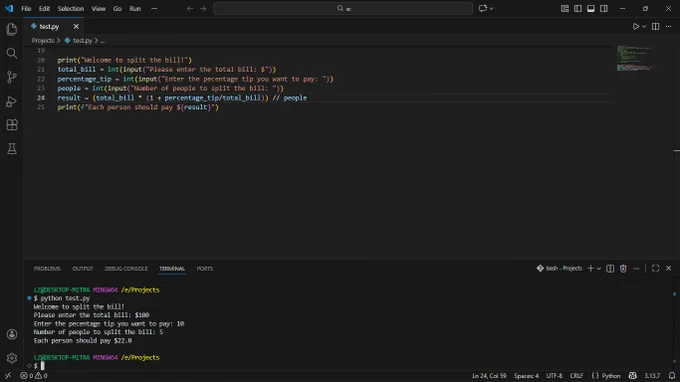Toggle bottom Panel visibility

[591, 8]
